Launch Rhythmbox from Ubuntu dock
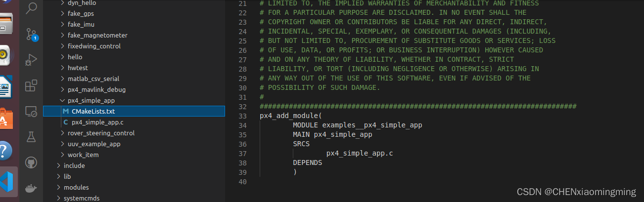The height and width of the screenshot is (202, 644). [5, 55]
